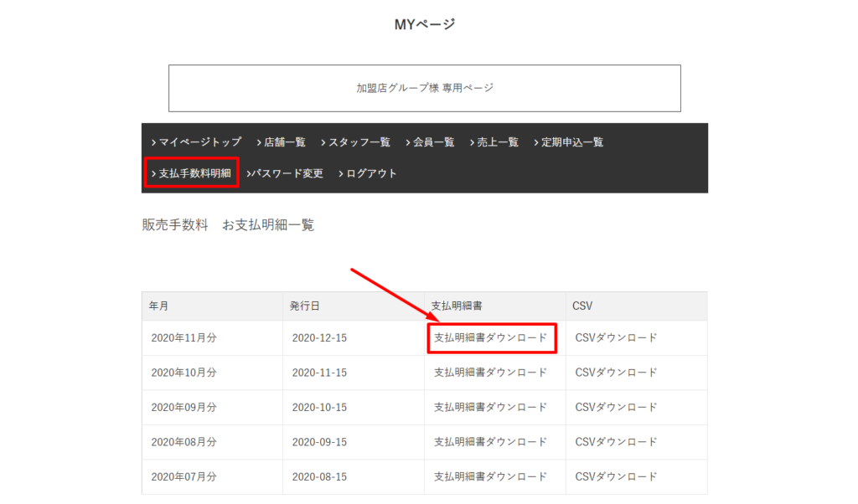Image resolution: width=858 pixels, height=504 pixels.
Task: Click CSVダウンロード for 2020年10月分
Action: tap(616, 373)
